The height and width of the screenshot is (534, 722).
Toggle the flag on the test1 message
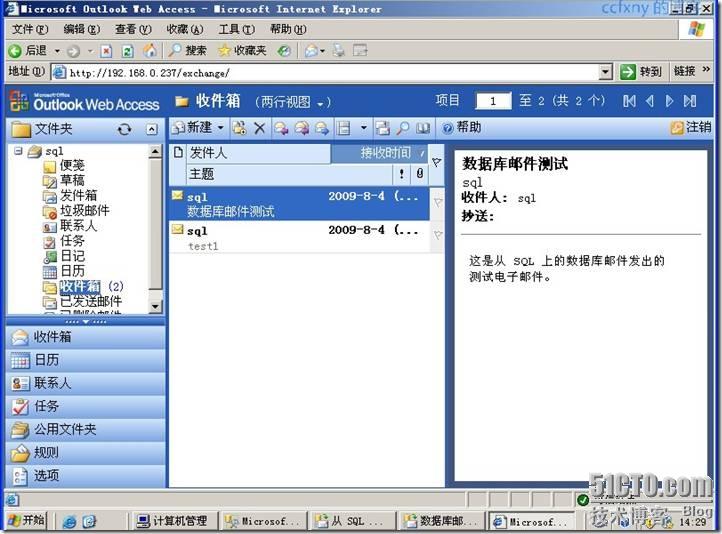point(438,235)
